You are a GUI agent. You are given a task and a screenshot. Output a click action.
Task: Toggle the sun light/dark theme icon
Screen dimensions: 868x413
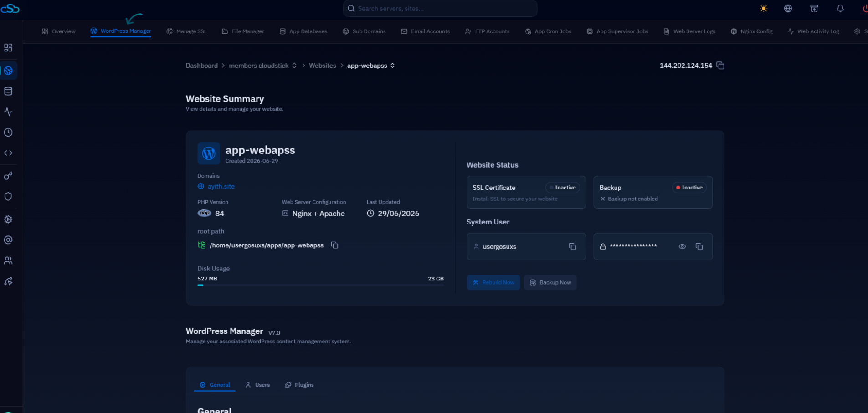[764, 9]
